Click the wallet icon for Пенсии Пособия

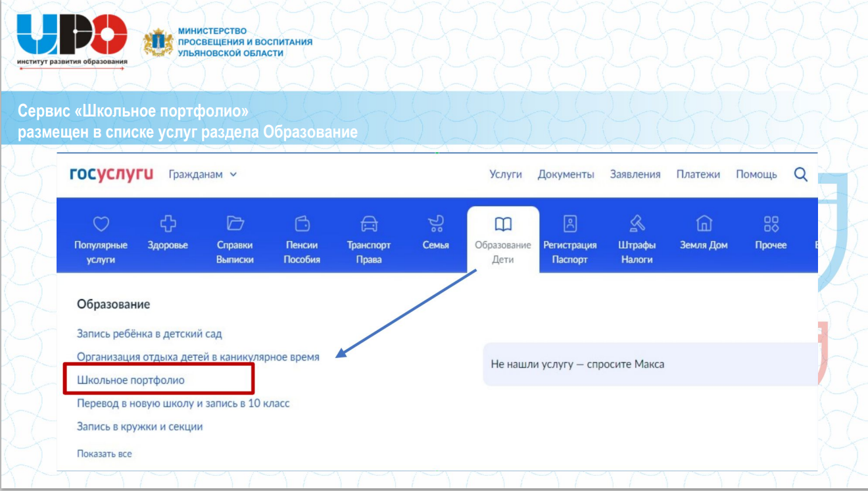[x=302, y=224]
